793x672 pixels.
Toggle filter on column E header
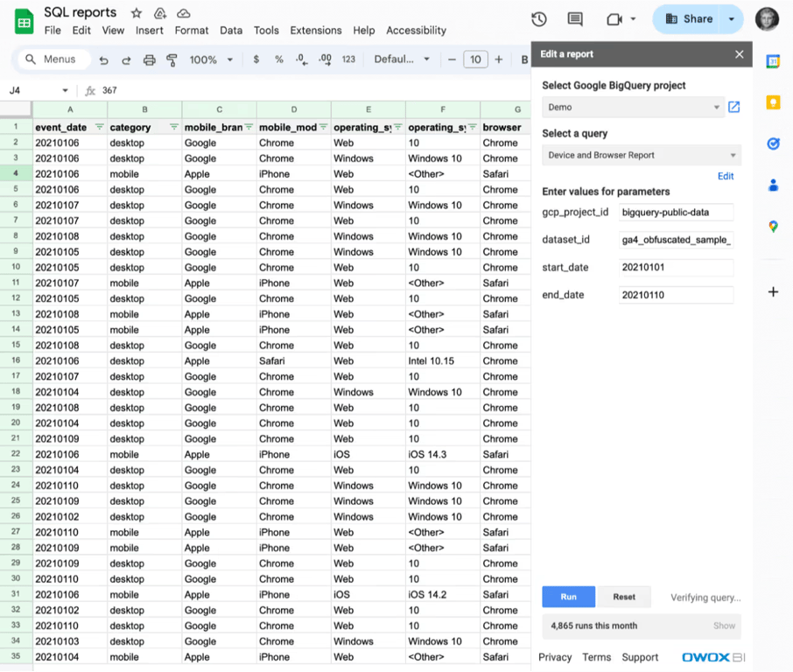(398, 127)
